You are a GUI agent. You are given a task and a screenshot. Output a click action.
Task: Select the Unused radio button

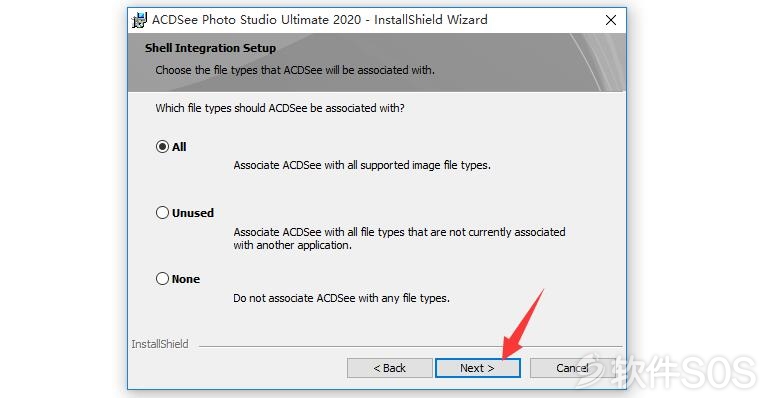tap(162, 213)
